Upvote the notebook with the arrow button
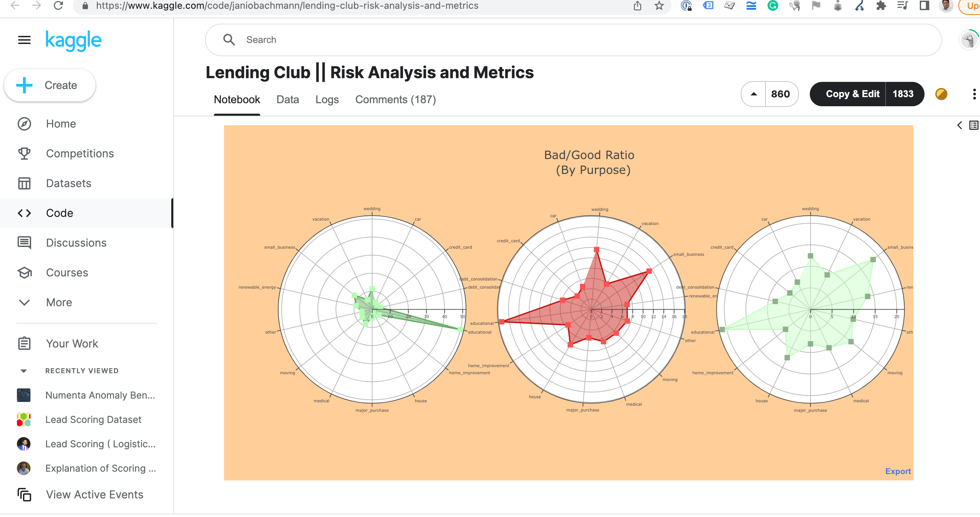Screen dimensions: 980x517 tap(753, 94)
